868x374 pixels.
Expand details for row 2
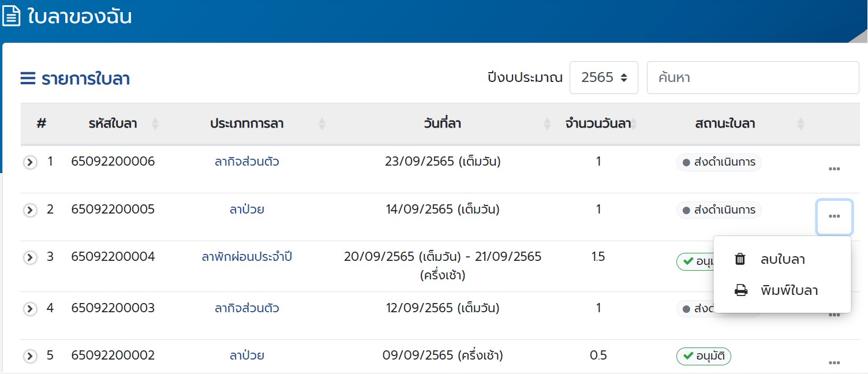point(30,210)
